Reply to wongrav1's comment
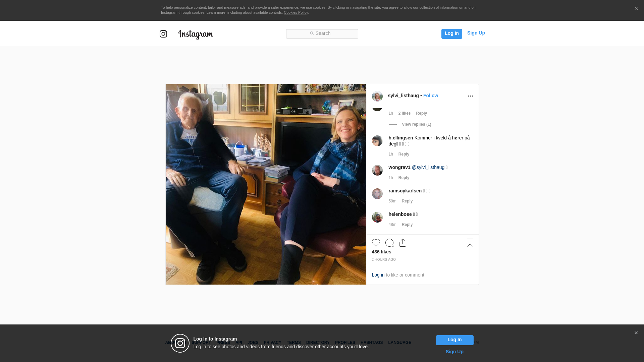 404,178
